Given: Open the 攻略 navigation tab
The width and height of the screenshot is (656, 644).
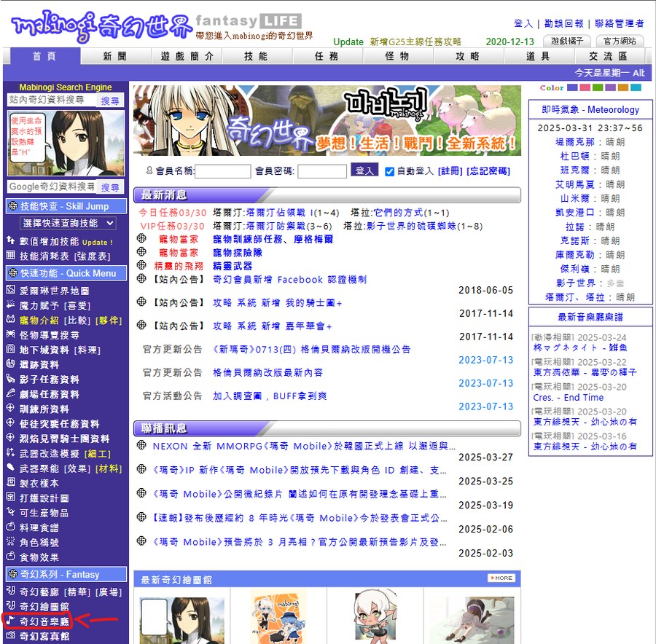Looking at the screenshot, I should pyautogui.click(x=468, y=56).
